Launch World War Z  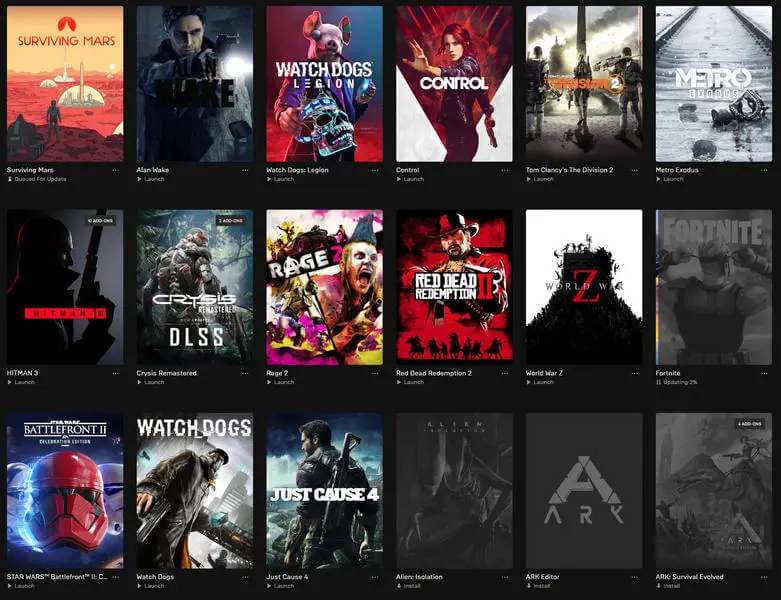[x=540, y=382]
